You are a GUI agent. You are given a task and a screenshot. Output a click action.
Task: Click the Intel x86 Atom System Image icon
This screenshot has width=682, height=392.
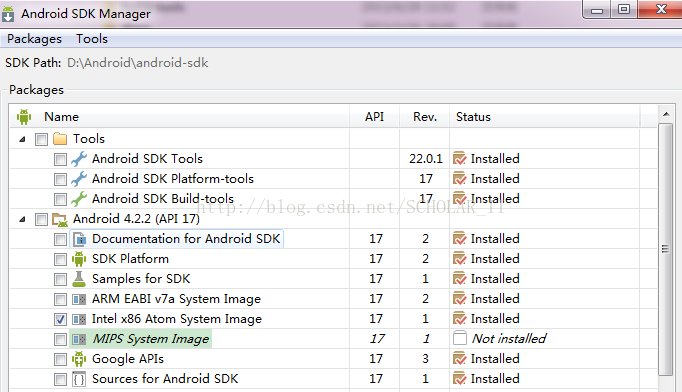(x=79, y=319)
